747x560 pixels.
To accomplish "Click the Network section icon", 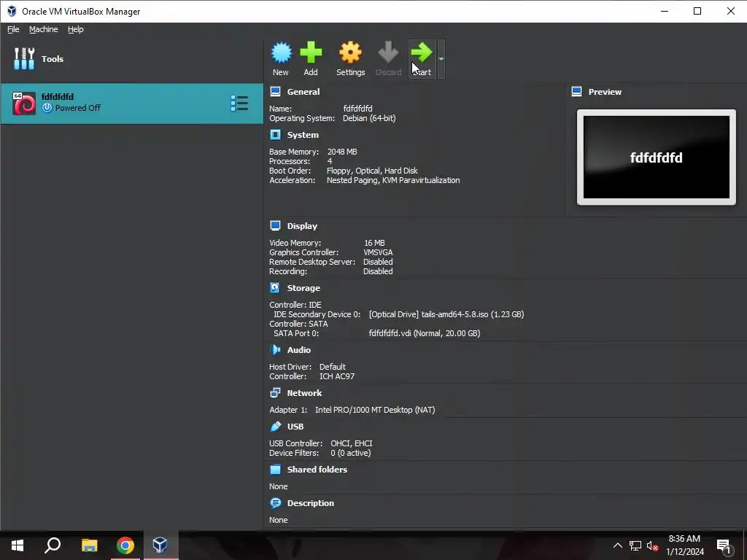I will pos(275,393).
